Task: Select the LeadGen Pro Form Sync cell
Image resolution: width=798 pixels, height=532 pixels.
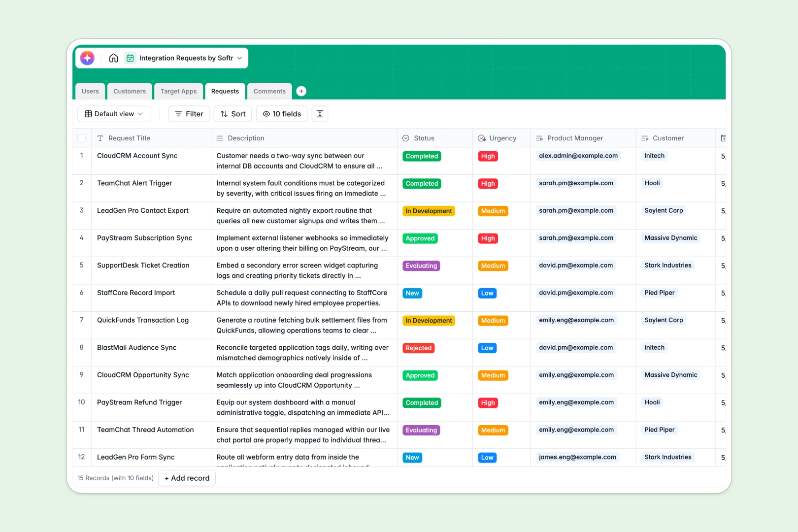Action: pos(151,458)
